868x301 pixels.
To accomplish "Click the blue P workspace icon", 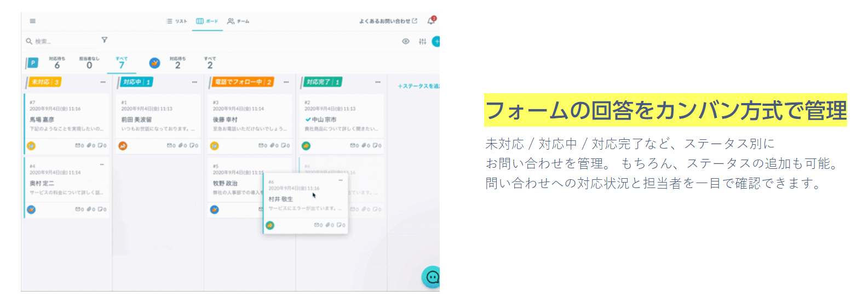I will click(x=33, y=63).
